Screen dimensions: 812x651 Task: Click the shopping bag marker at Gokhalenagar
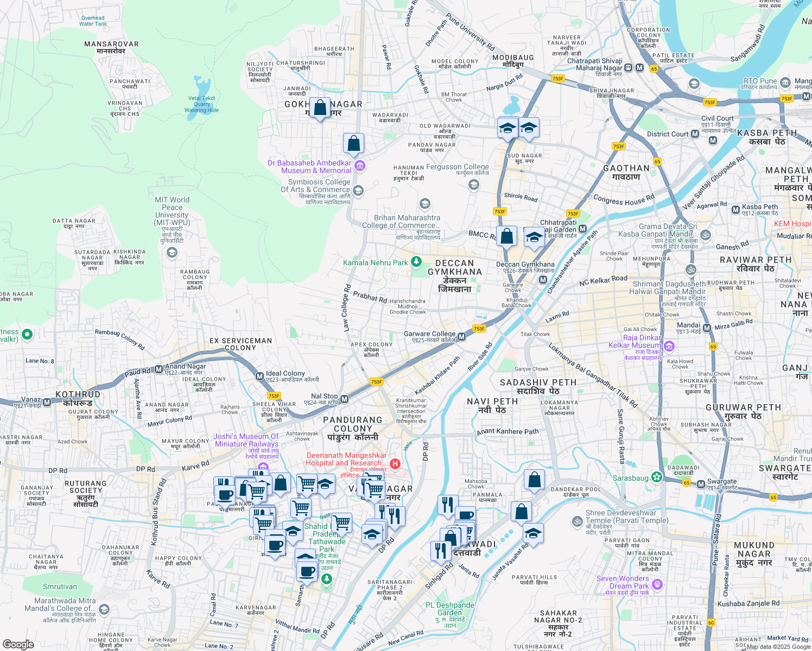320,108
